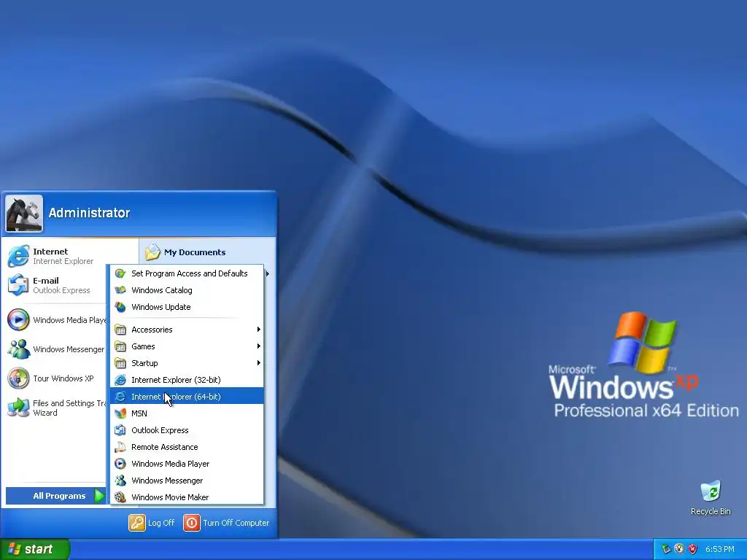Click the Windows Catalog icon

click(120, 290)
